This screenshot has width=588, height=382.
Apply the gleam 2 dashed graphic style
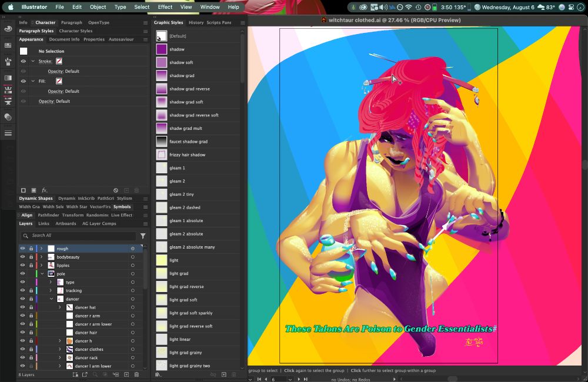198,207
